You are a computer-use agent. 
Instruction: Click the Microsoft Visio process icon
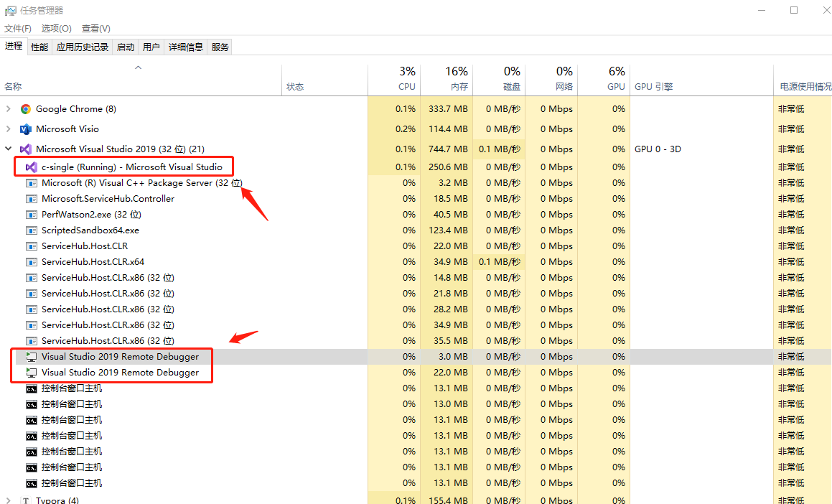[x=26, y=129]
